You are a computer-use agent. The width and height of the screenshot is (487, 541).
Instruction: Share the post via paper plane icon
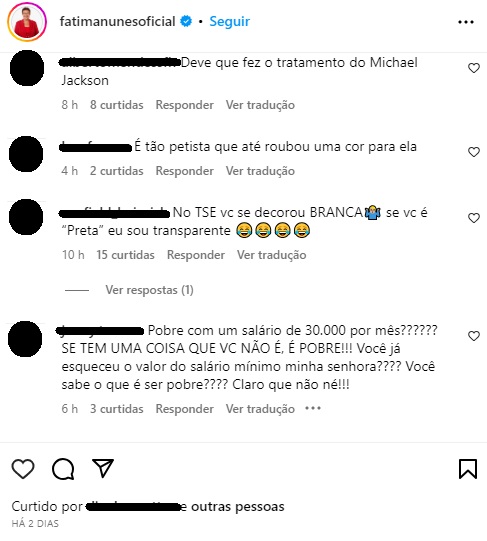click(x=103, y=468)
